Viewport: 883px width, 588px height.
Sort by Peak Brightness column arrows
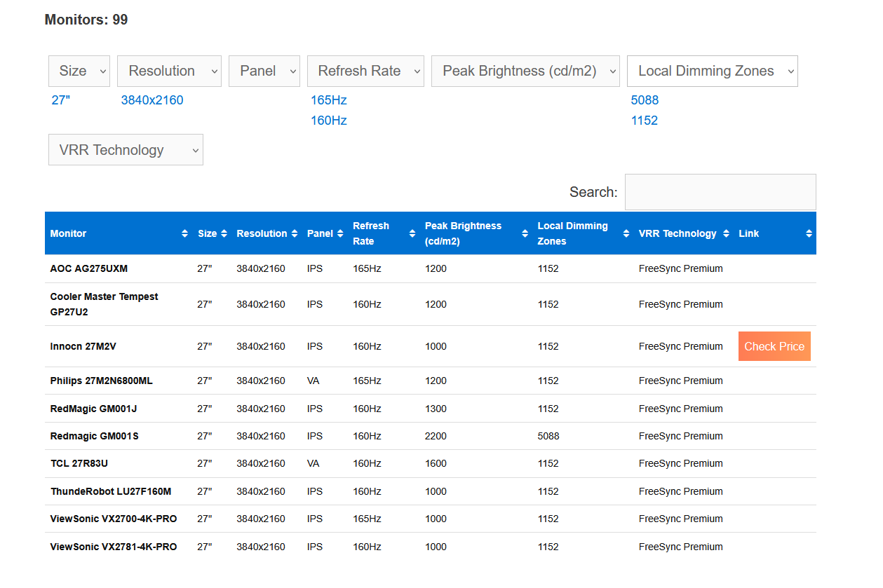525,233
